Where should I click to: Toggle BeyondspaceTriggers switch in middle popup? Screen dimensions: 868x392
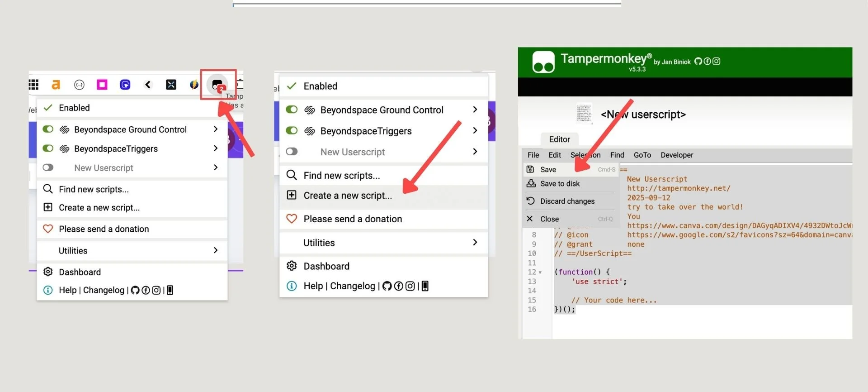[x=292, y=130]
